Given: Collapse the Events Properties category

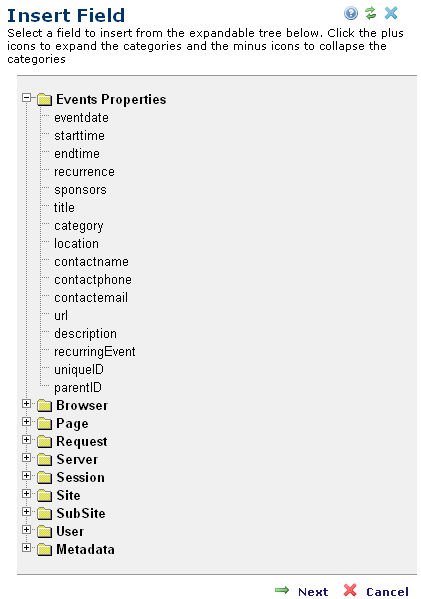Looking at the screenshot, I should click(26, 97).
